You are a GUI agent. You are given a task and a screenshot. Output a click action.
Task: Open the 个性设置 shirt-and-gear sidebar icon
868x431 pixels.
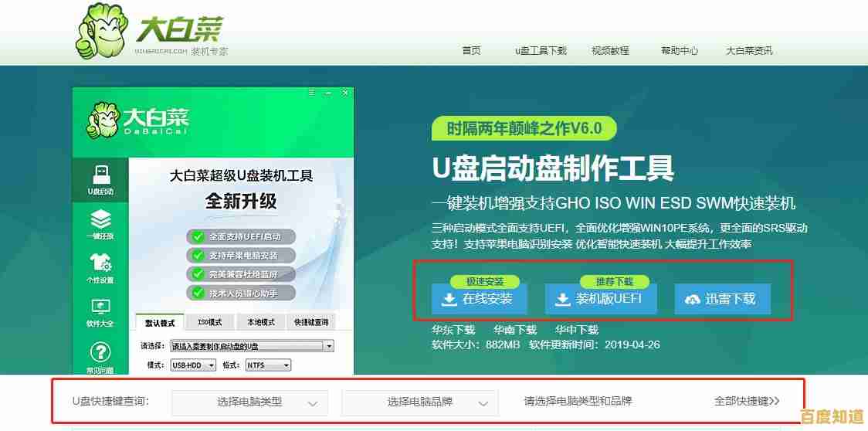coord(100,268)
